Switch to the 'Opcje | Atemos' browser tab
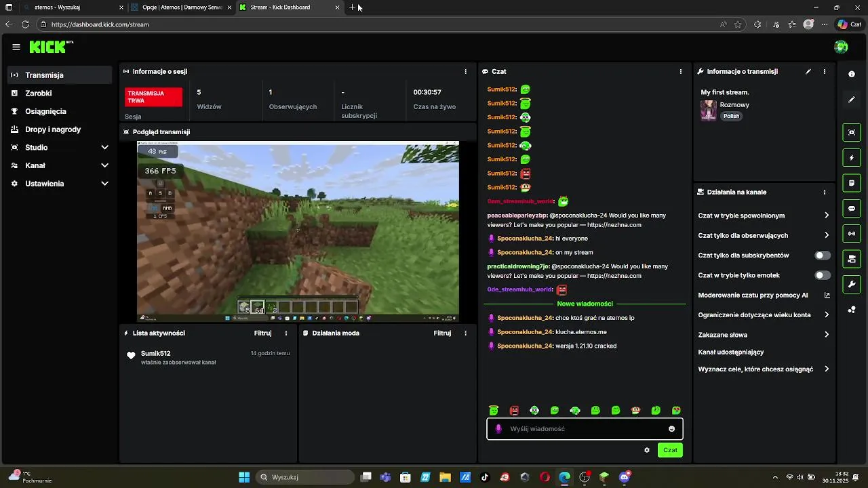Viewport: 868px width, 488px height. tap(182, 7)
